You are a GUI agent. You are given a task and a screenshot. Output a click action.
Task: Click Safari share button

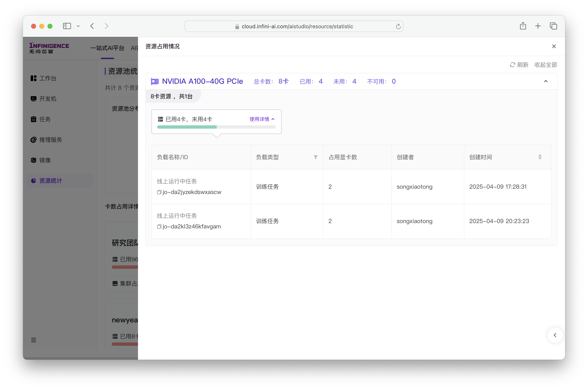pyautogui.click(x=523, y=26)
